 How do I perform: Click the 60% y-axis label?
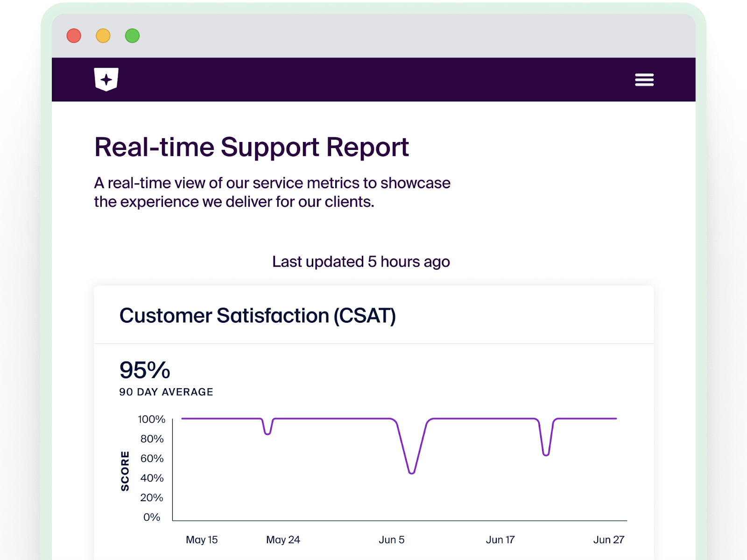152,459
